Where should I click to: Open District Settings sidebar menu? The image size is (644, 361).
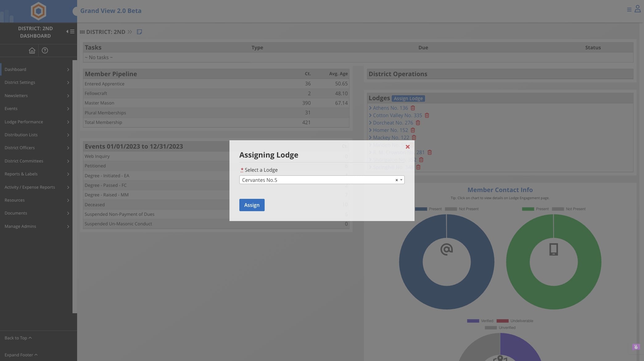[36, 82]
